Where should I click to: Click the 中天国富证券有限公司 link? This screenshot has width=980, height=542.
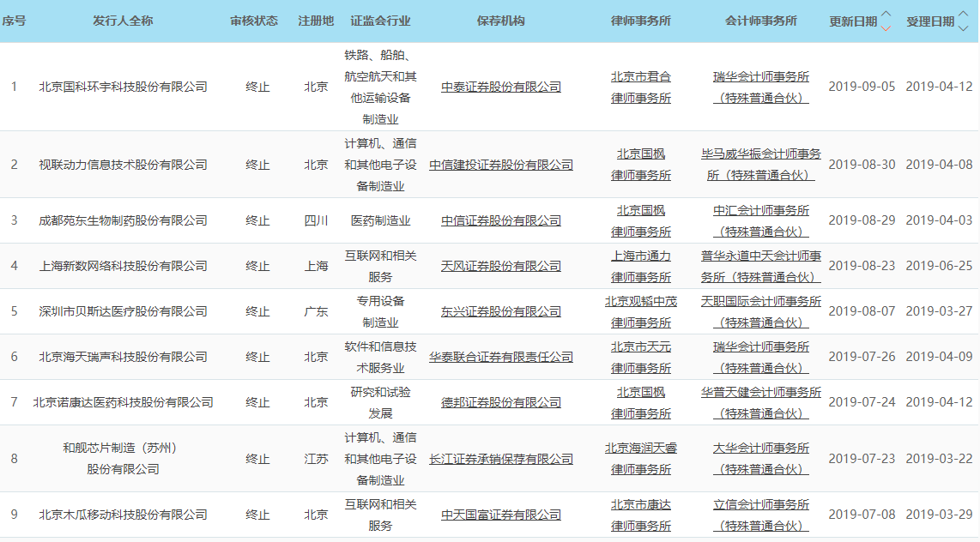pyautogui.click(x=501, y=515)
